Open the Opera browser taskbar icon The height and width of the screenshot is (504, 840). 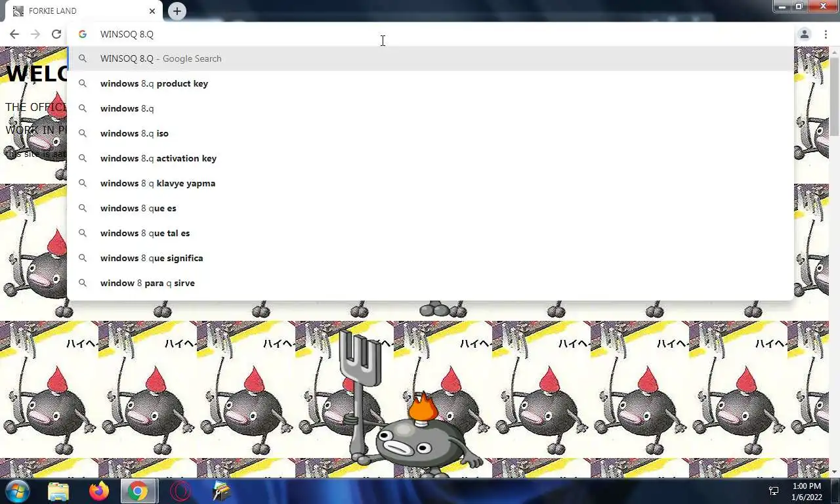click(180, 491)
